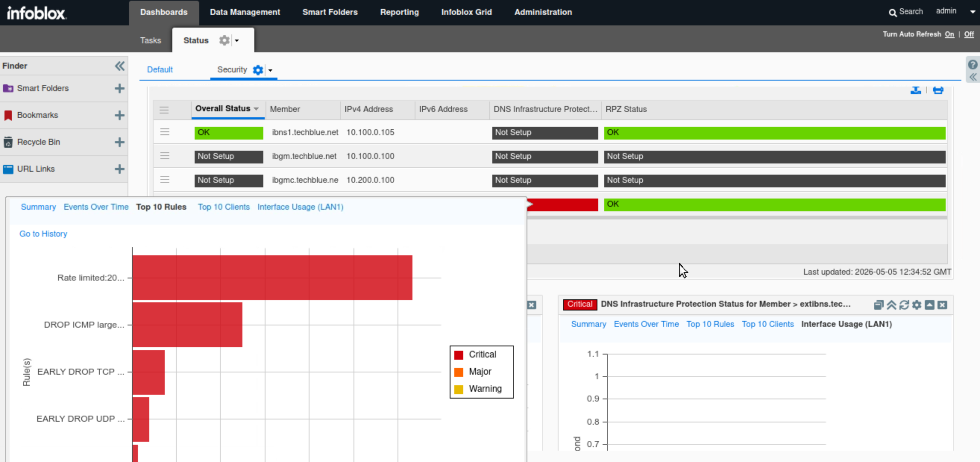980x462 pixels.
Task: Open Top 10 Clients in left panel
Action: tap(224, 207)
